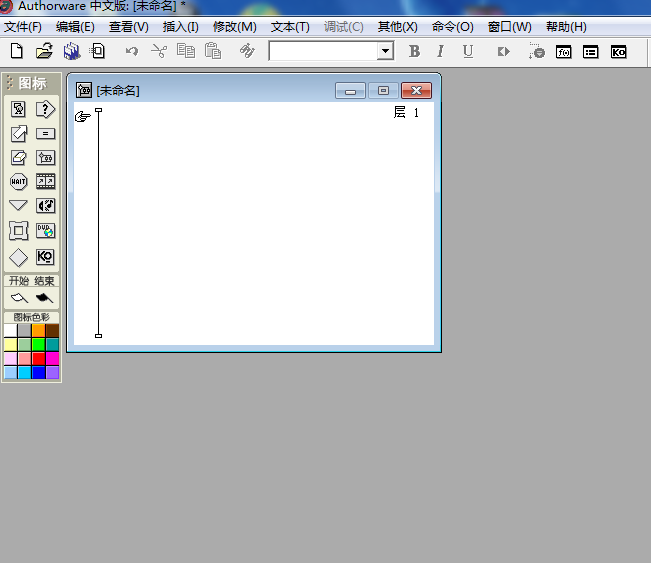The height and width of the screenshot is (563, 651).
Task: Click the Save All toolbar icon
Action: 72,51
